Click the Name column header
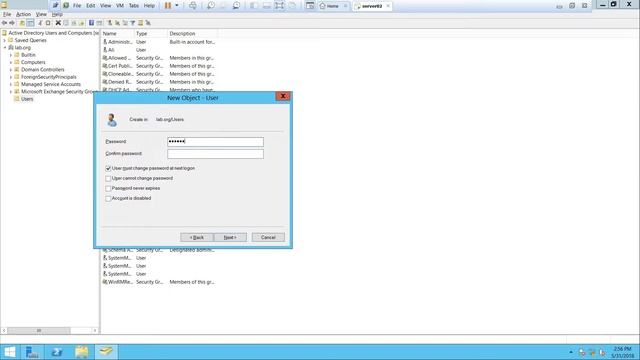Viewport: 640px width, 360px height. pos(118,33)
